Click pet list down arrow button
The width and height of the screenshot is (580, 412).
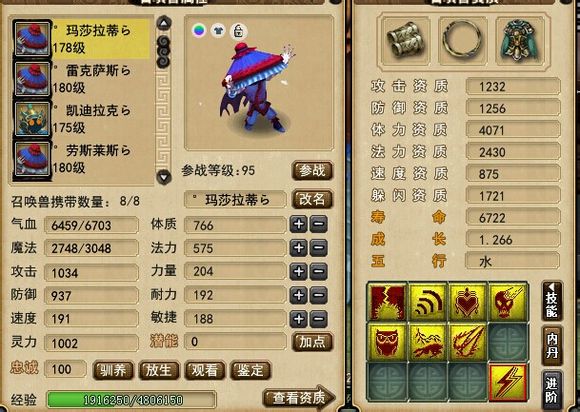click(164, 176)
